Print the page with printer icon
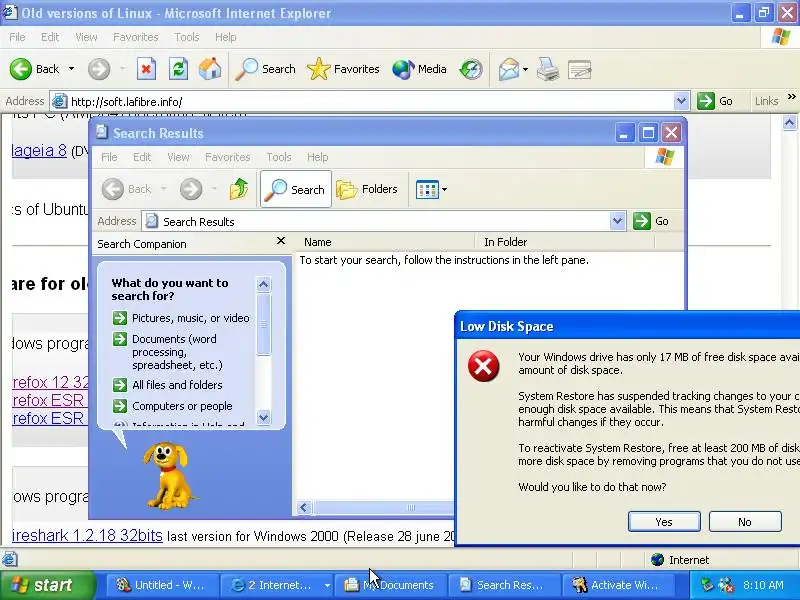This screenshot has width=800, height=600. tap(547, 69)
